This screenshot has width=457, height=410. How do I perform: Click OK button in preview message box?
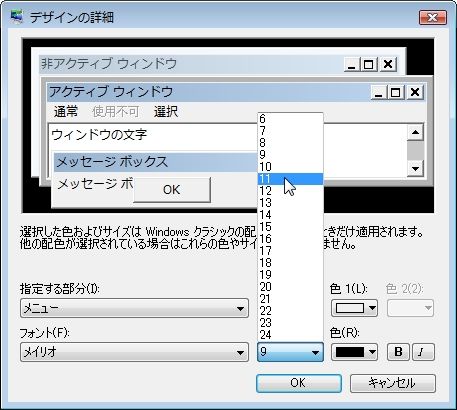coord(172,190)
